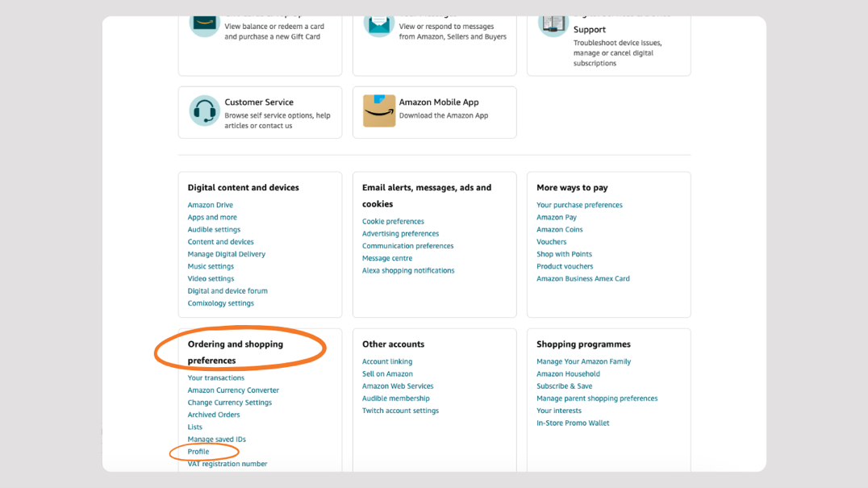Open Your purchase preferences link
The image size is (868, 488).
tap(579, 205)
